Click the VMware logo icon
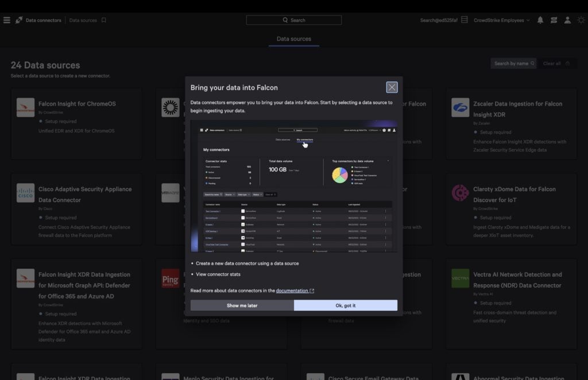Image resolution: width=588 pixels, height=380 pixels. coord(170,193)
